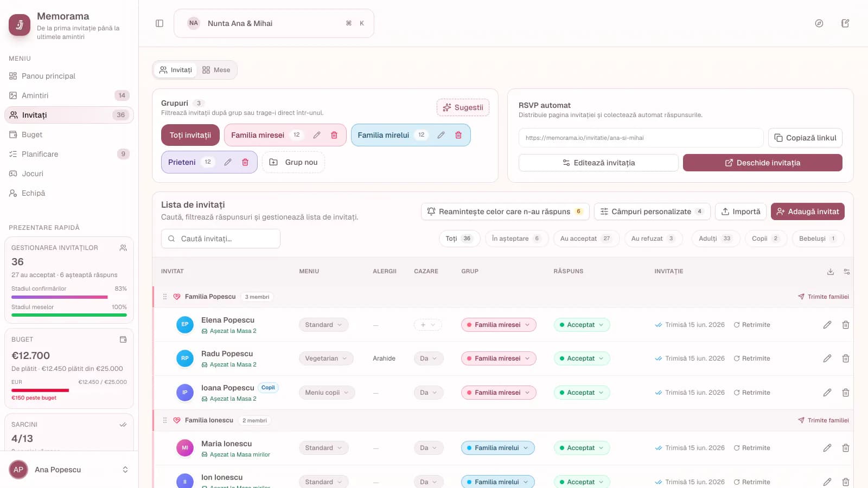Click the Adaugă invitat button
The width and height of the screenshot is (868, 488).
(808, 211)
